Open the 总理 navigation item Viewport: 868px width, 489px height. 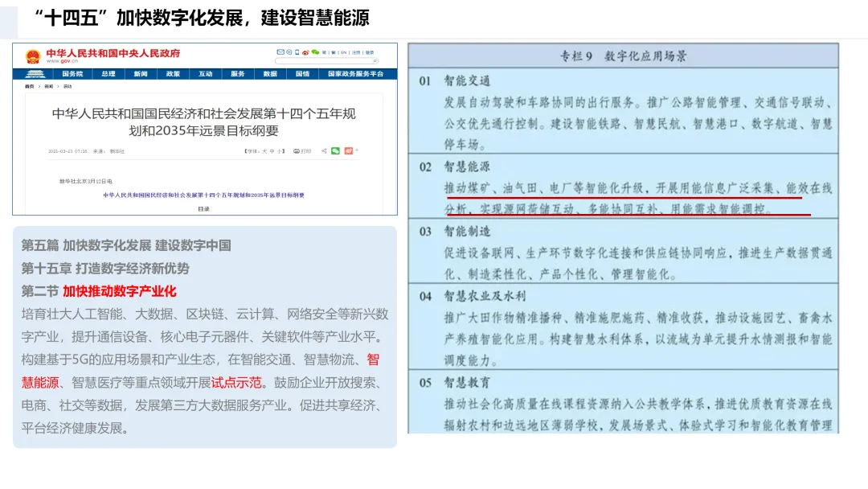click(x=108, y=74)
